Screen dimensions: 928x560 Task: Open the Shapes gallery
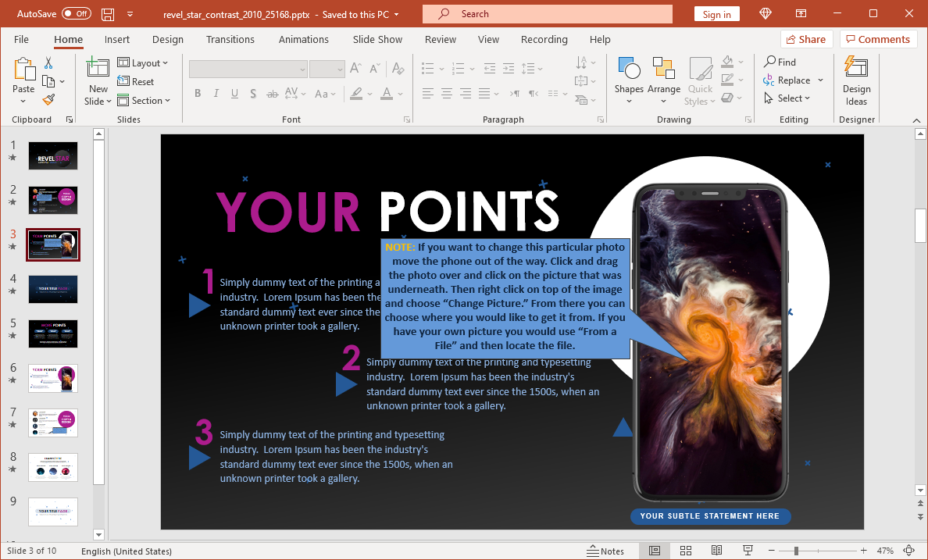pyautogui.click(x=628, y=79)
